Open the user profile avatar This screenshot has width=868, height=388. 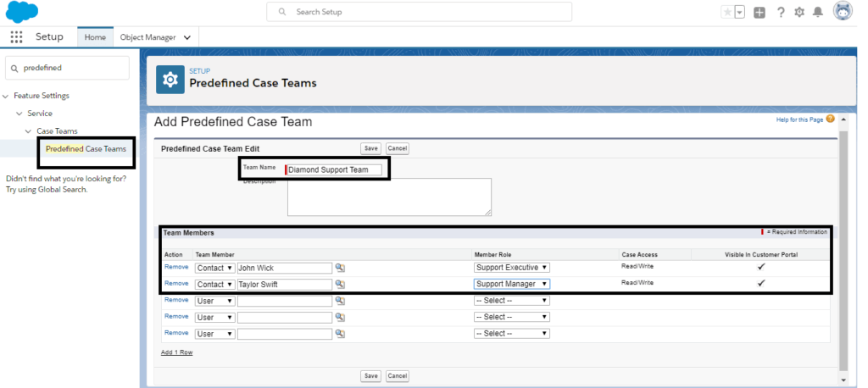click(x=843, y=12)
